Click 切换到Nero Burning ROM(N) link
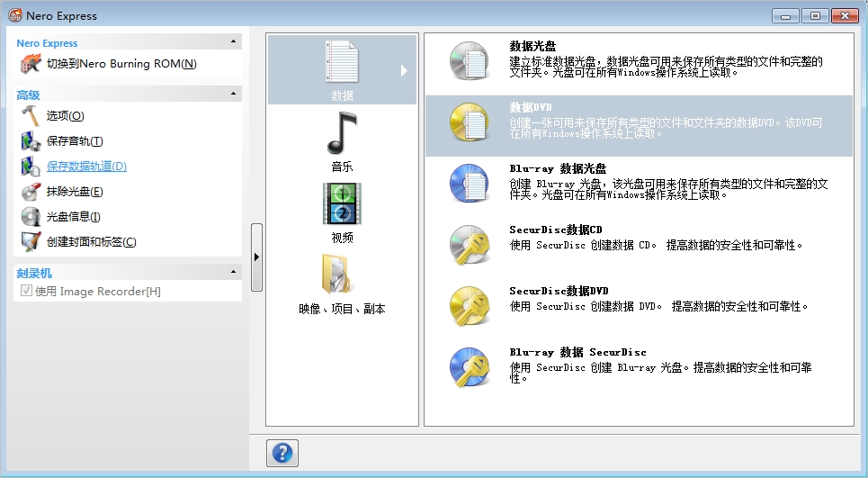This screenshot has height=478, width=868. [121, 64]
